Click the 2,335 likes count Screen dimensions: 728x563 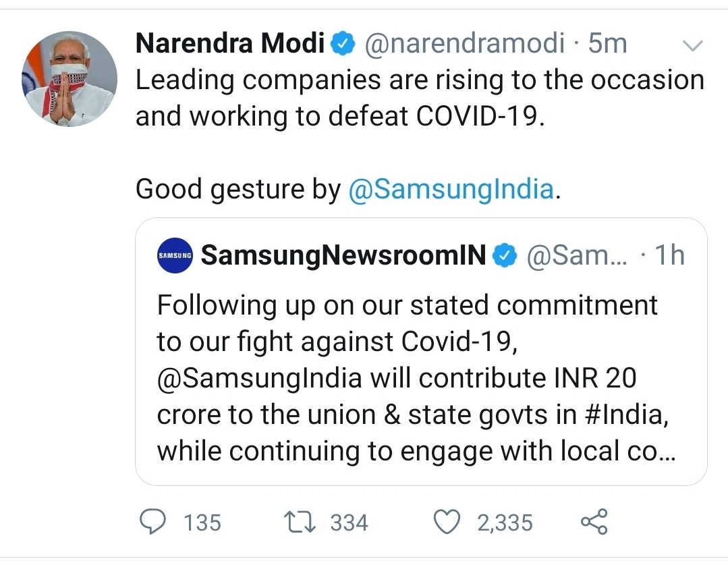[505, 523]
